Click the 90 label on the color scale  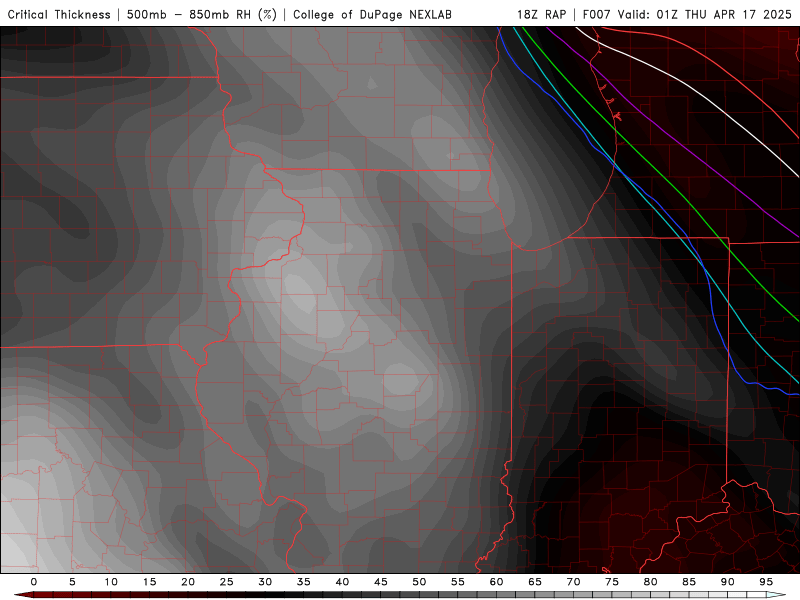(728, 582)
